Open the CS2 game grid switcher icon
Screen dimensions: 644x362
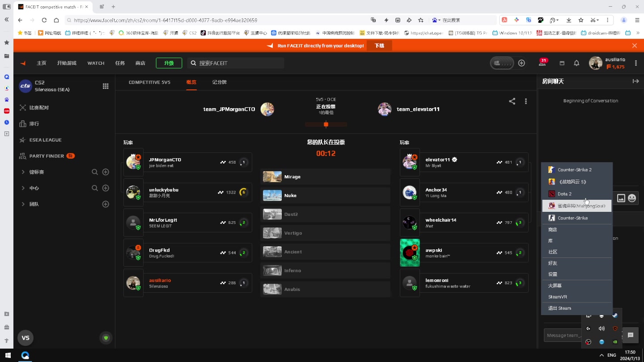(x=106, y=86)
